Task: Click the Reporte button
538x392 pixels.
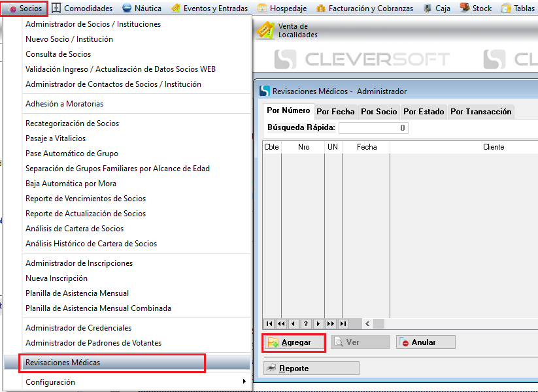Action: [311, 368]
